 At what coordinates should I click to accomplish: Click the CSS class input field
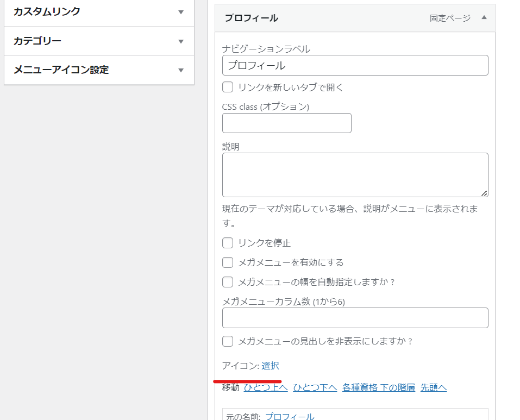click(287, 123)
